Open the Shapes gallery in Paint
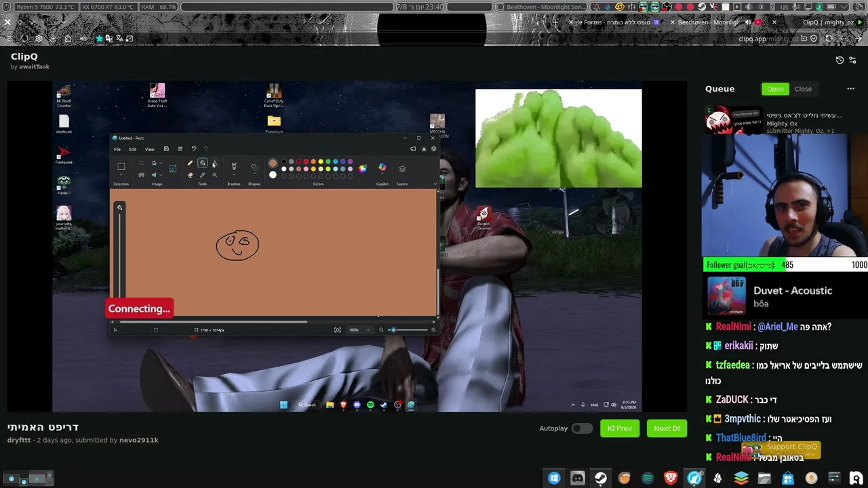The width and height of the screenshot is (868, 488). (254, 167)
